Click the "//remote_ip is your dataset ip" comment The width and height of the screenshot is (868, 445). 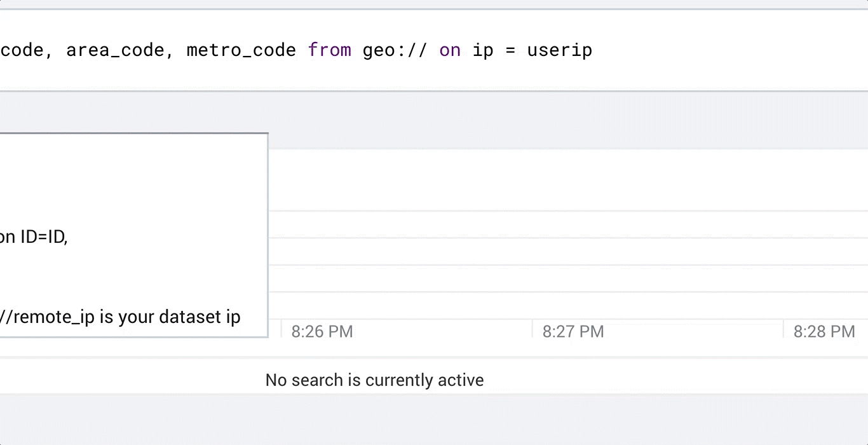point(121,317)
